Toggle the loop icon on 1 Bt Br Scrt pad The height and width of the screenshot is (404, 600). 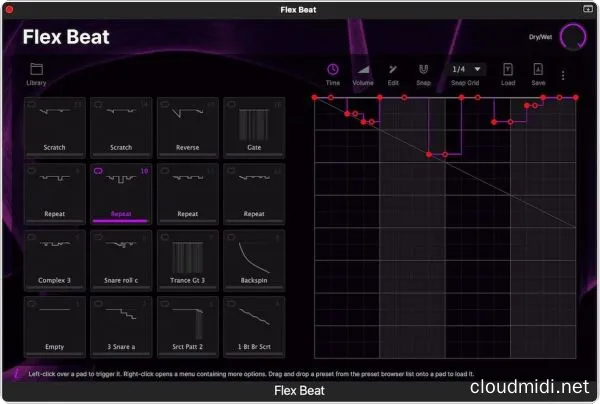(x=232, y=304)
